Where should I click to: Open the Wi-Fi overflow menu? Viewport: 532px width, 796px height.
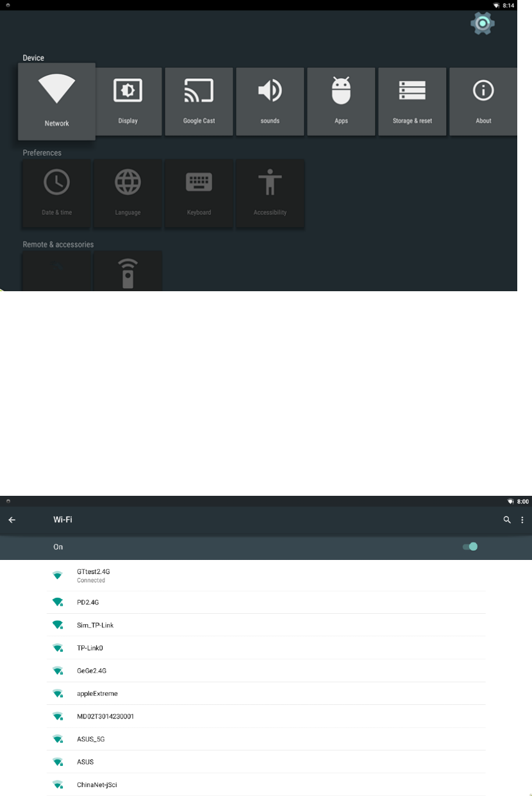522,520
